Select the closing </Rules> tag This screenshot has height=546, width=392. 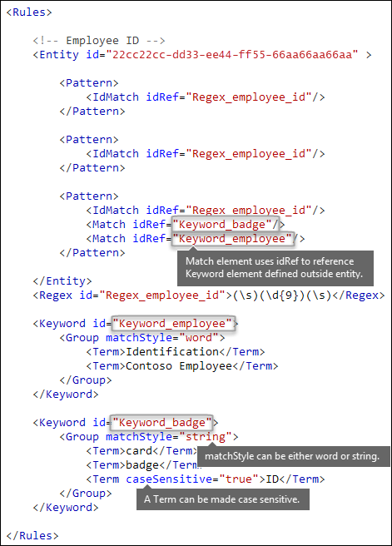tap(32, 535)
